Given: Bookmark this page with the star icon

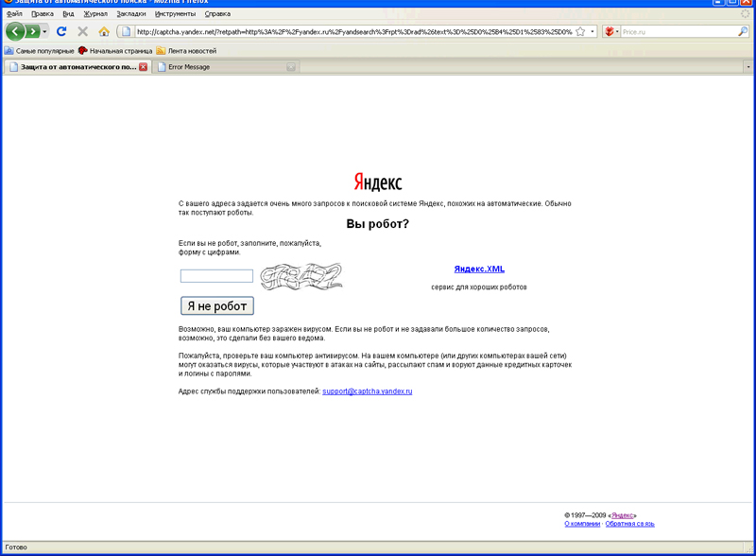Looking at the screenshot, I should pyautogui.click(x=580, y=32).
